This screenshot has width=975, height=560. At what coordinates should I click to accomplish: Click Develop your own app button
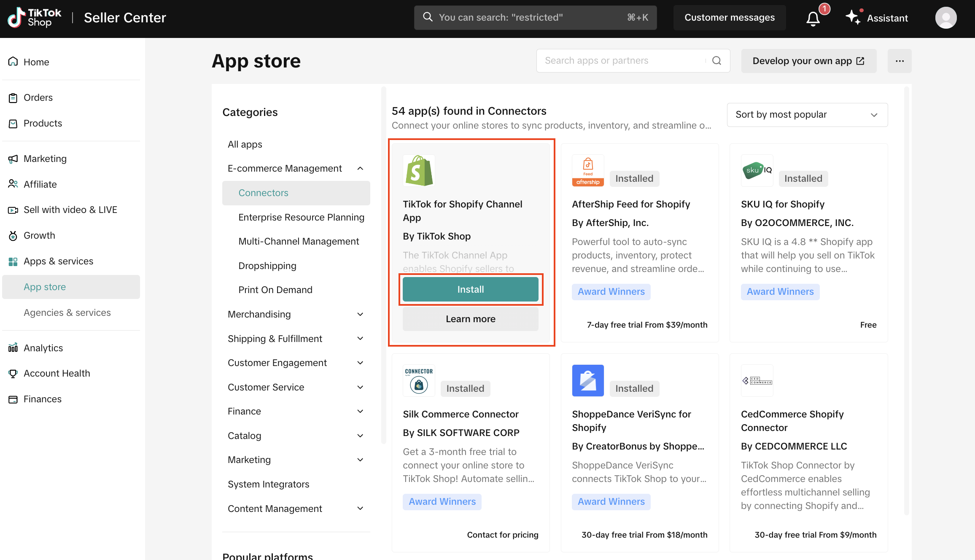pos(808,61)
